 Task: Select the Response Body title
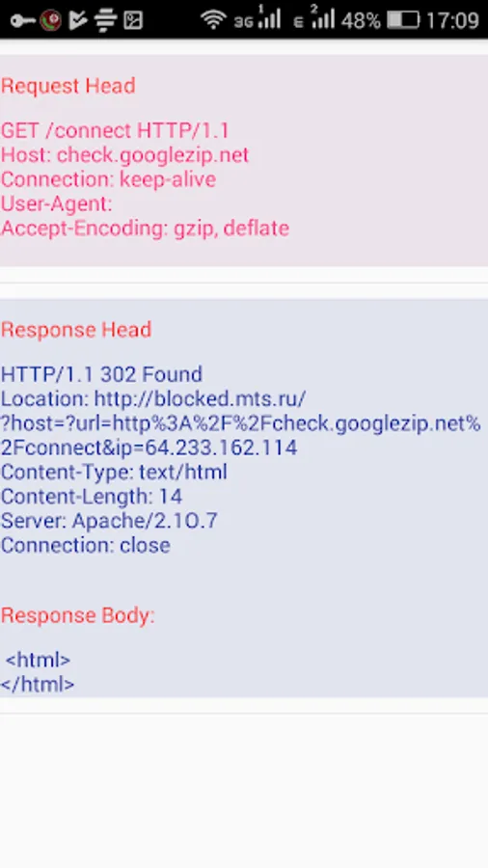point(78,615)
